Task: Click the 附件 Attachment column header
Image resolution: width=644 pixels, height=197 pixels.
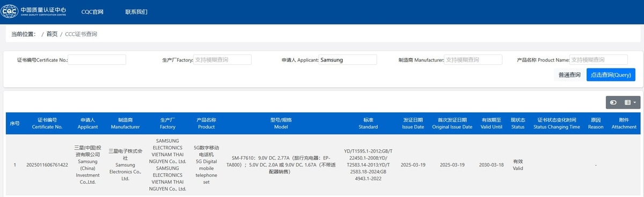Action: (x=624, y=124)
